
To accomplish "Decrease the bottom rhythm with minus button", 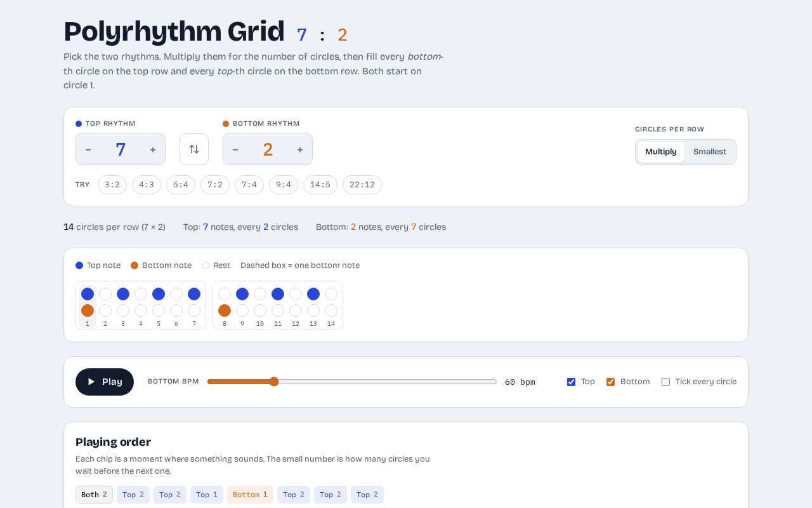I will [x=235, y=149].
